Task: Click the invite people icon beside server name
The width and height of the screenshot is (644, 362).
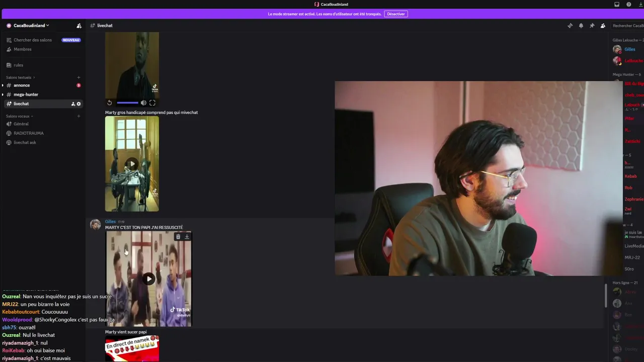Action: coord(79,26)
